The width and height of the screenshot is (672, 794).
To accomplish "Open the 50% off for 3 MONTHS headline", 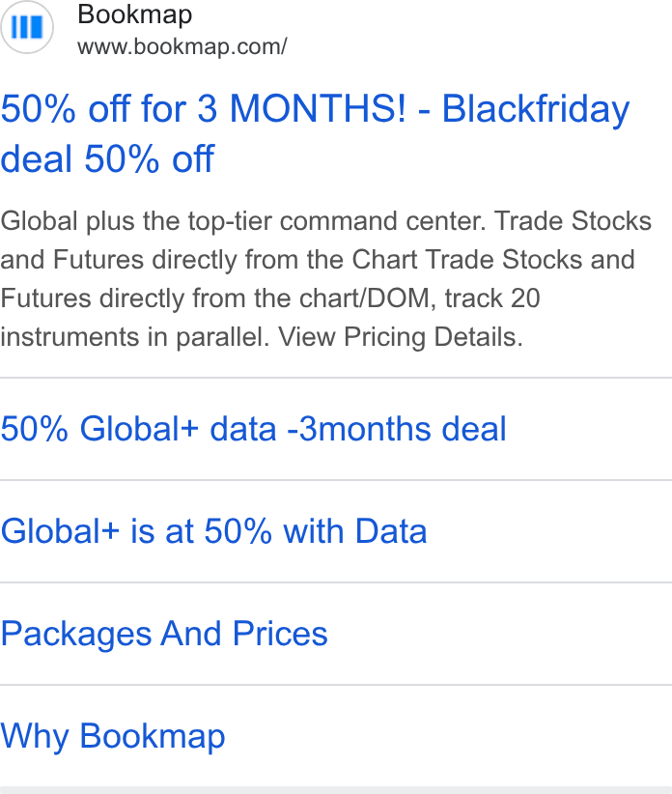I will (315, 133).
